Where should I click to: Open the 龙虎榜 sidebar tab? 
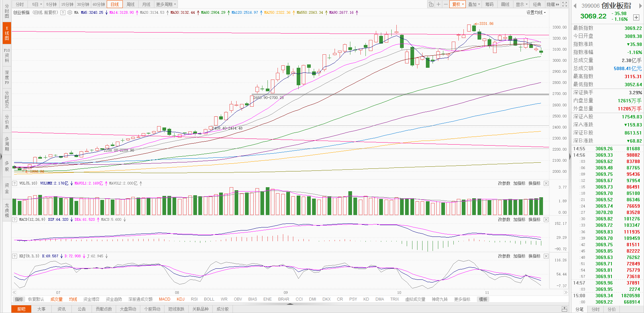pyautogui.click(x=7, y=210)
